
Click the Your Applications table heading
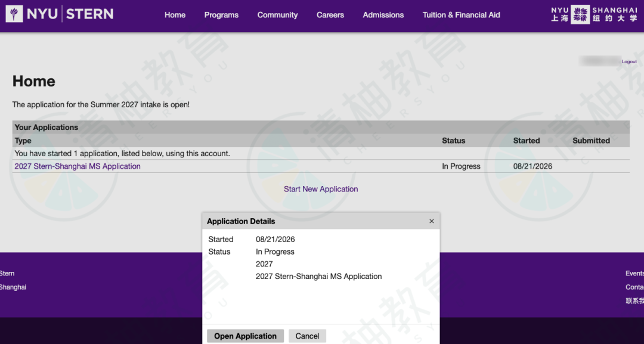pos(47,127)
